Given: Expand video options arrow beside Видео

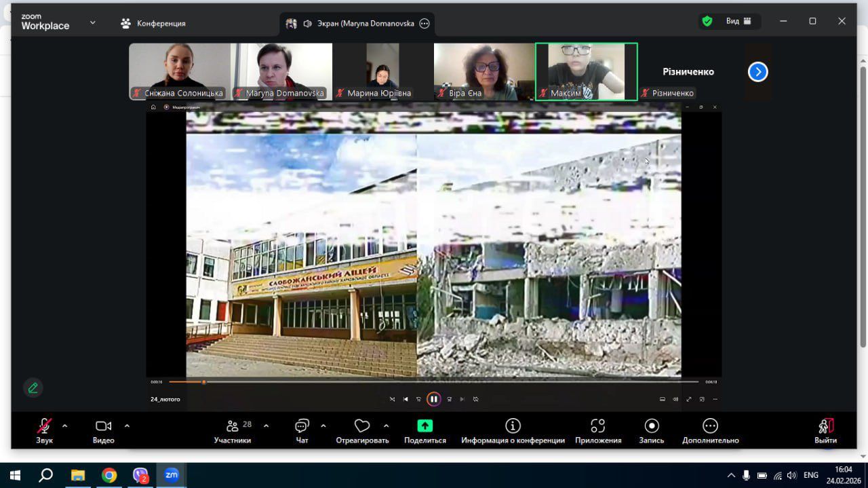Looking at the screenshot, I should click(x=127, y=426).
